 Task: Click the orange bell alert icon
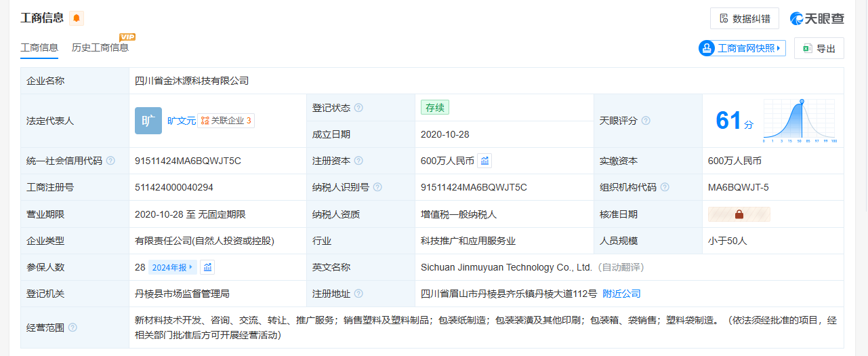tap(77, 18)
